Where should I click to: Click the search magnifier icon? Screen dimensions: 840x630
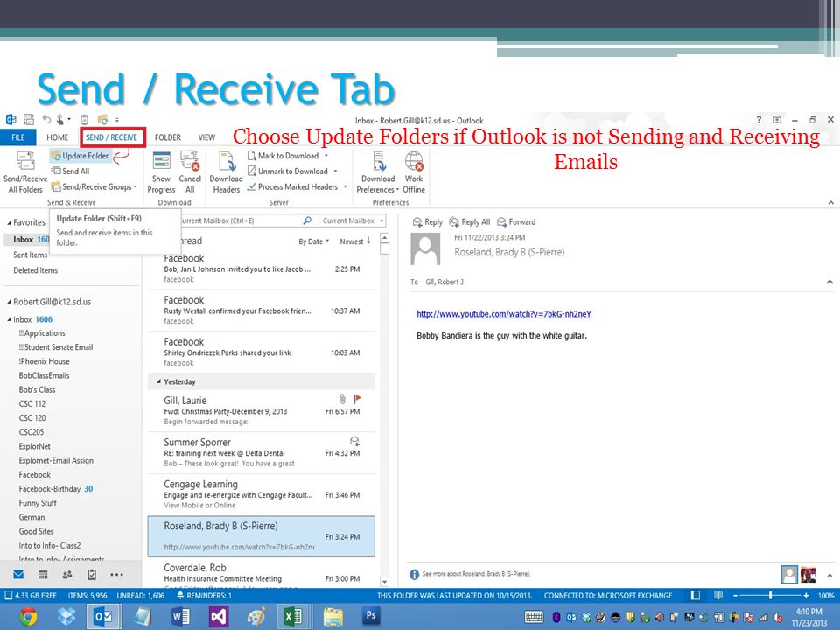307,220
